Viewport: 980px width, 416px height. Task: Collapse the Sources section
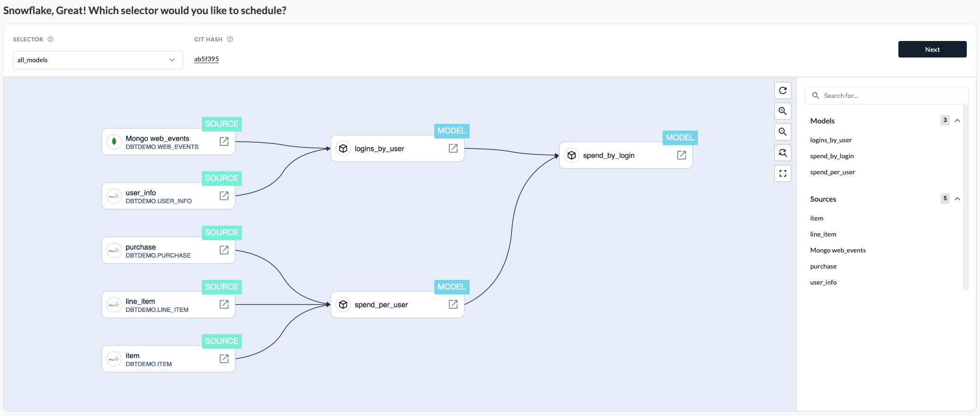pos(957,199)
